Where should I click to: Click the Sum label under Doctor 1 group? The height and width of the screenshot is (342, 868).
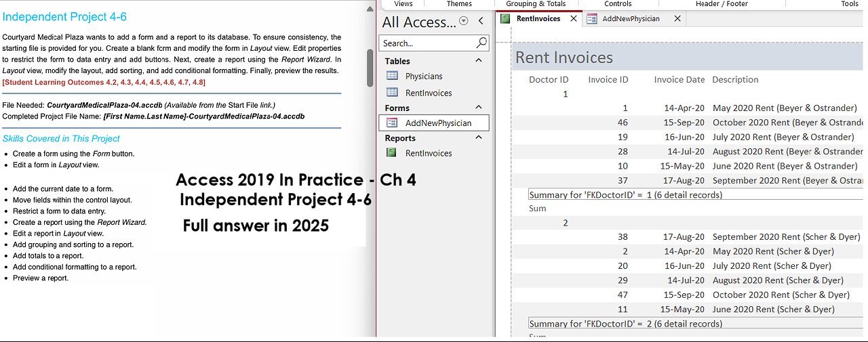(x=537, y=209)
